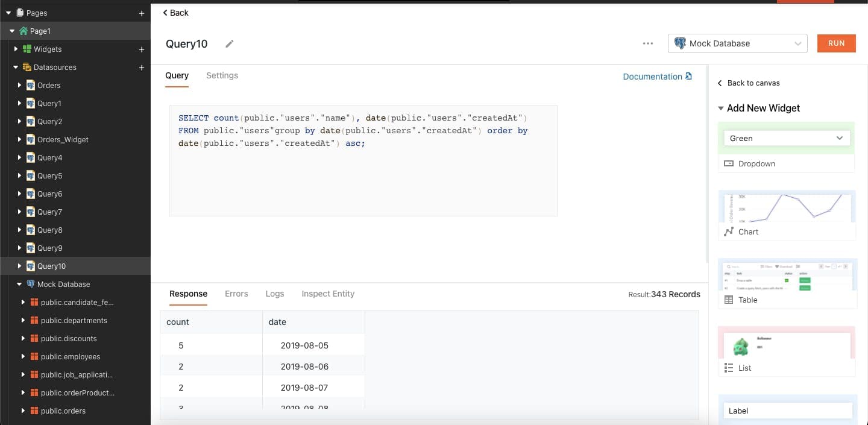Click the RUN button
This screenshot has height=425, width=868.
[836, 43]
